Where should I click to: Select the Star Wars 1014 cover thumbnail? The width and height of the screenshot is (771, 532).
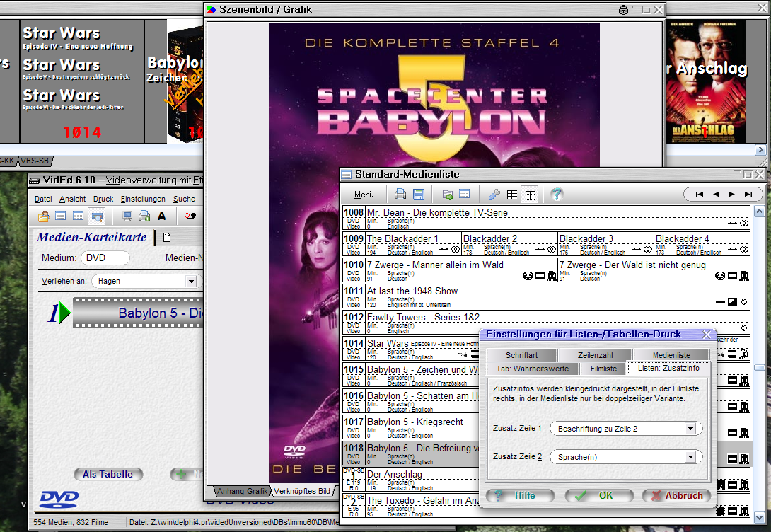tap(81, 81)
